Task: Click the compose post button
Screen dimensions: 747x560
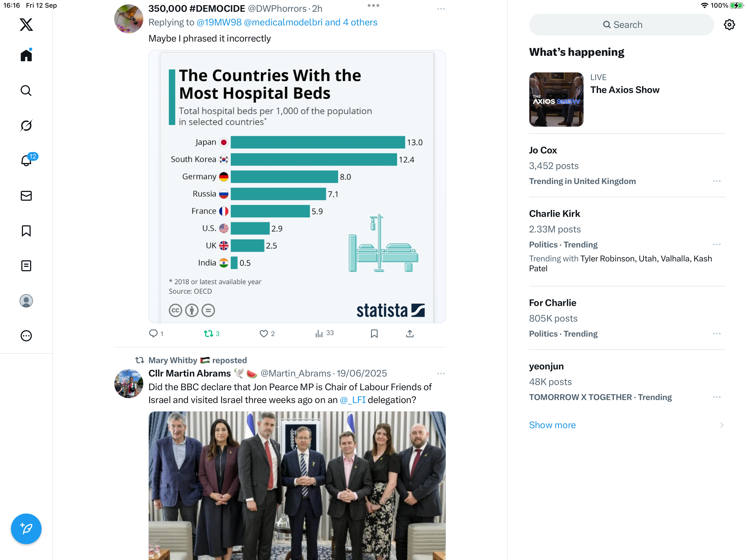Action: 26,529
